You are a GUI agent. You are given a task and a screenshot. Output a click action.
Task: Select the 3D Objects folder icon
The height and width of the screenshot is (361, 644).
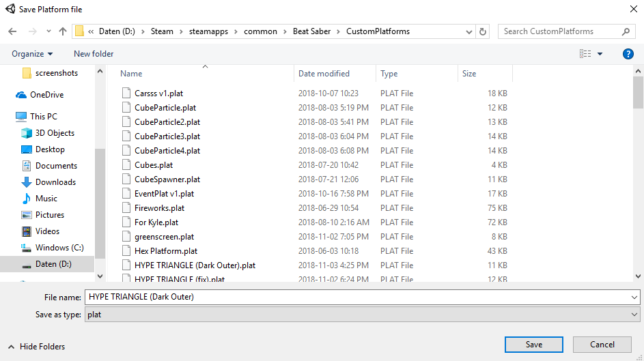(x=27, y=133)
